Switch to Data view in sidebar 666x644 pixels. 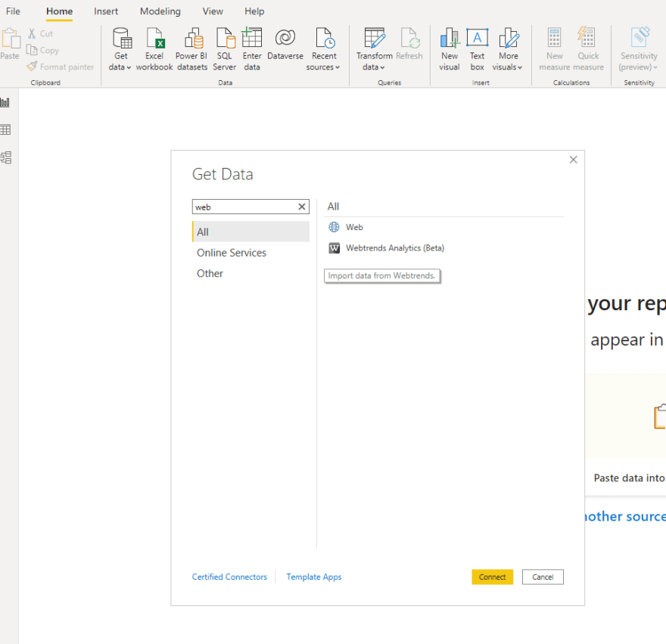coord(5,130)
